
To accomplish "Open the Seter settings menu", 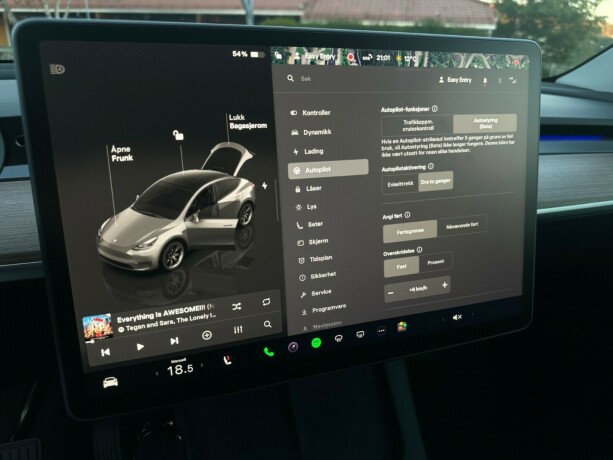I will pyautogui.click(x=310, y=224).
